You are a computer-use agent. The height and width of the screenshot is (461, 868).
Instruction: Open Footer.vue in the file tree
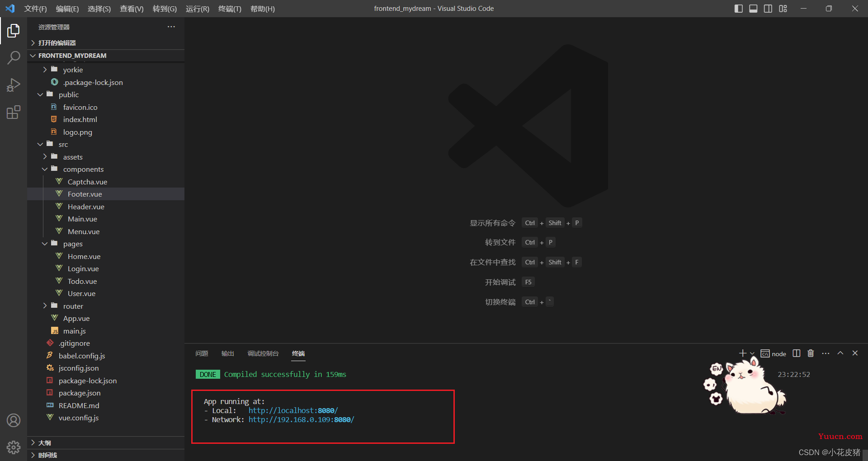pos(106,194)
